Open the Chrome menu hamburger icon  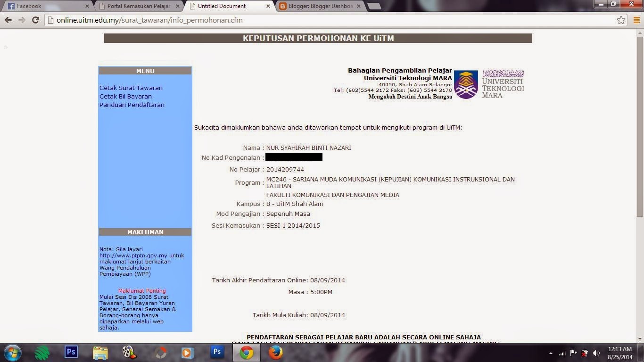tap(636, 20)
